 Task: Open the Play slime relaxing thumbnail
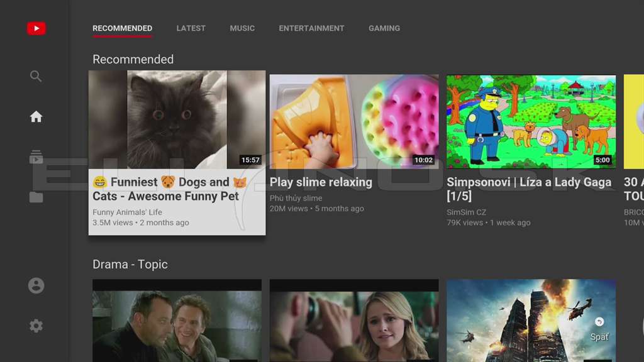point(354,121)
